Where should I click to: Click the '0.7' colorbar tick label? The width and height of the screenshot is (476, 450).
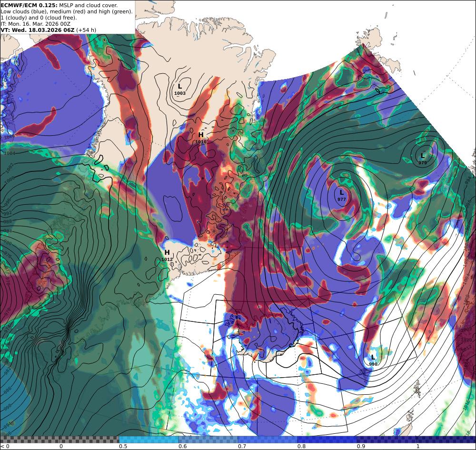click(242, 446)
